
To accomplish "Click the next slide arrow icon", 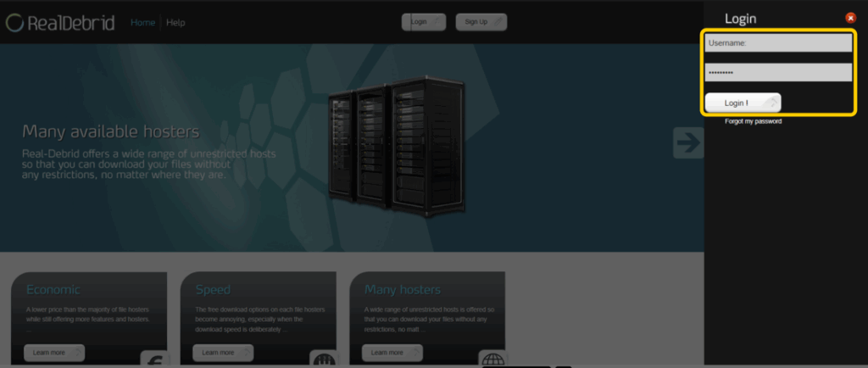I will pyautogui.click(x=688, y=142).
